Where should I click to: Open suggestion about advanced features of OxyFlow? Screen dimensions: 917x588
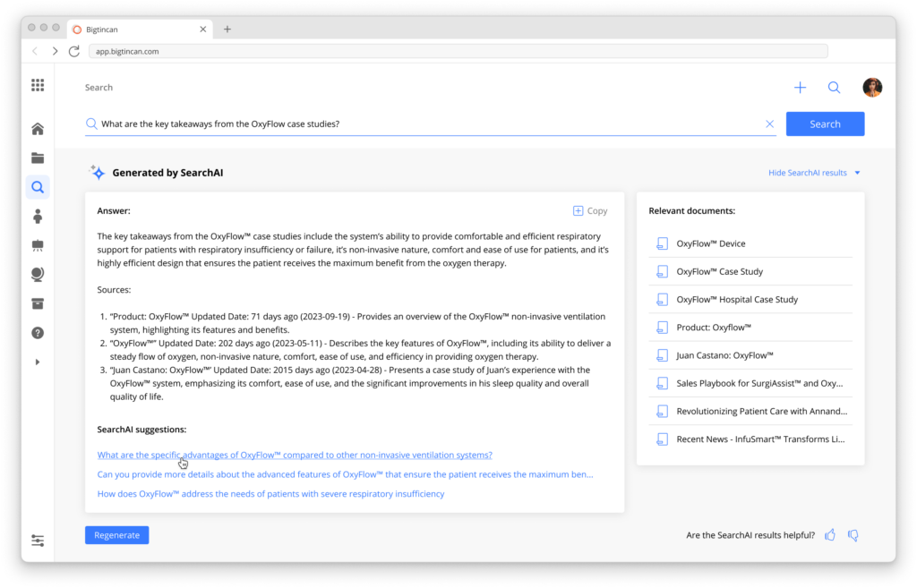tap(345, 474)
